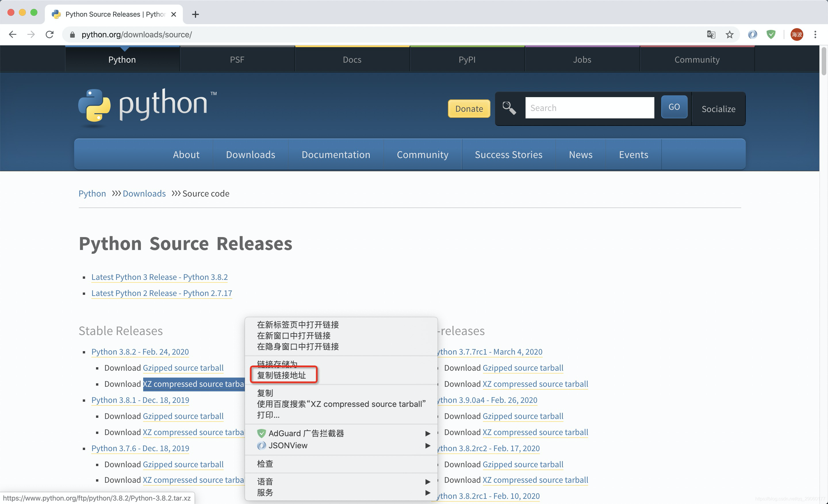Viewport: 828px width, 504px height.
Task: Open the Success Stories main menu item
Action: [508, 155]
